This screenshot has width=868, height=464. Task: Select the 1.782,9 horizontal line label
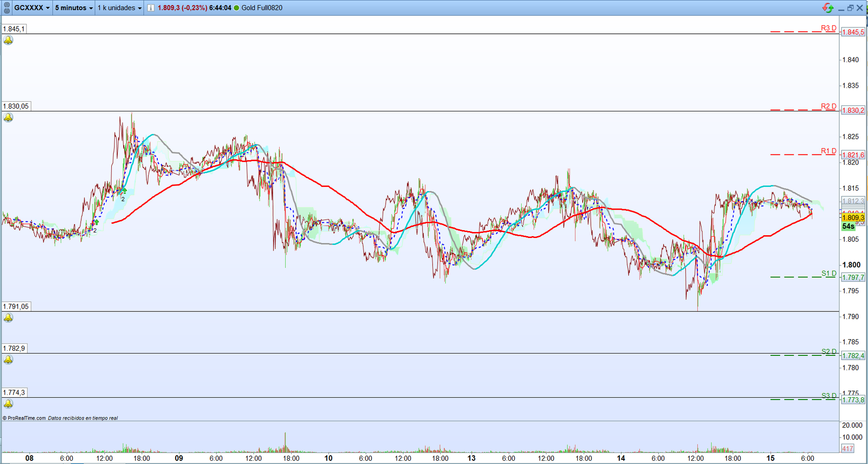14,348
